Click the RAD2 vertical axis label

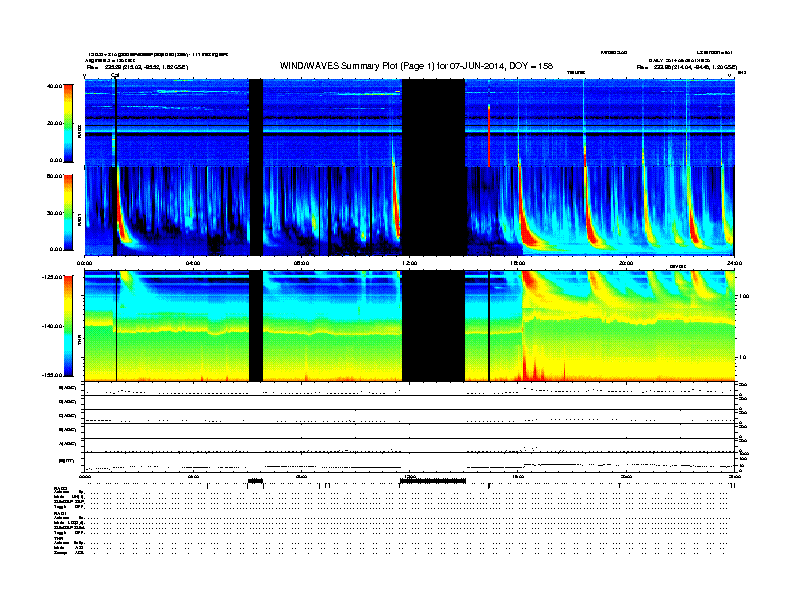coord(79,131)
